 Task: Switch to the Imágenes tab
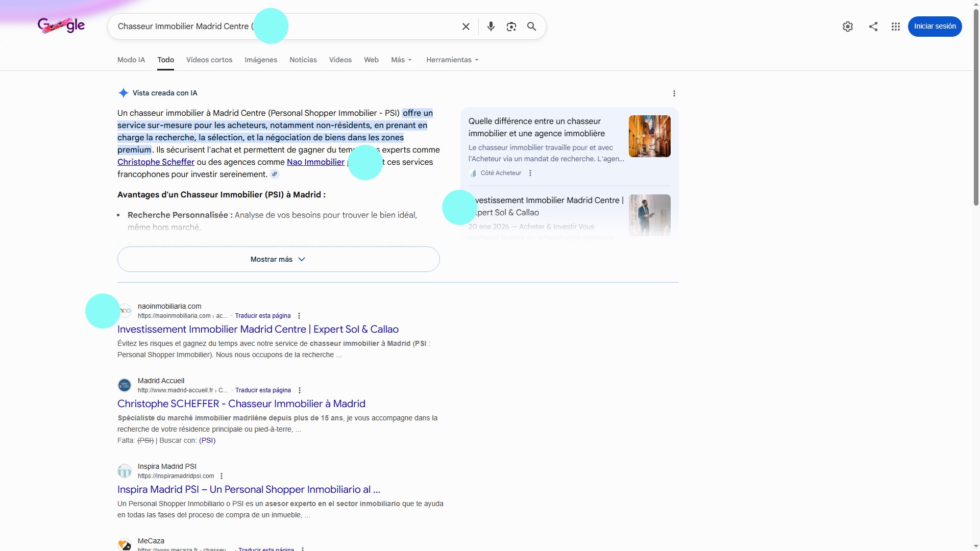(x=261, y=60)
